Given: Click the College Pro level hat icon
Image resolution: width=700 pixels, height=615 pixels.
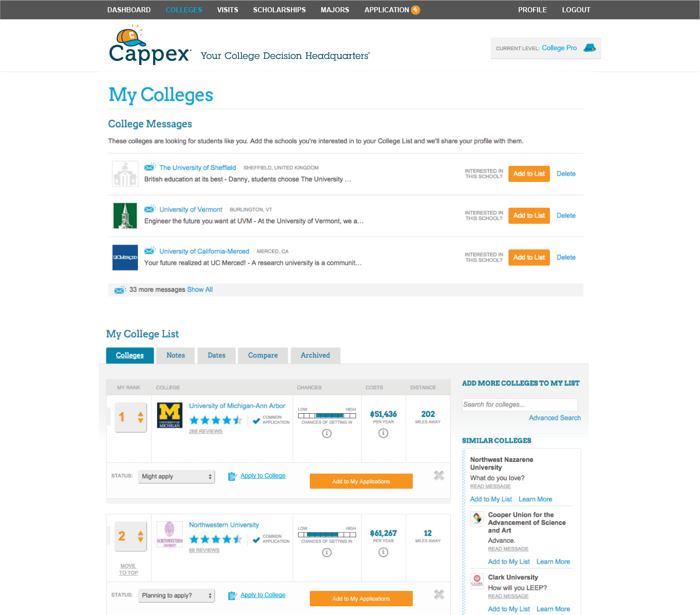Looking at the screenshot, I should pos(590,48).
